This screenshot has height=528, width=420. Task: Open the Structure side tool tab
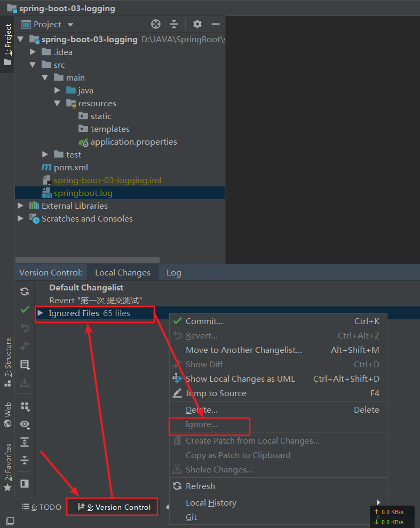click(x=7, y=362)
